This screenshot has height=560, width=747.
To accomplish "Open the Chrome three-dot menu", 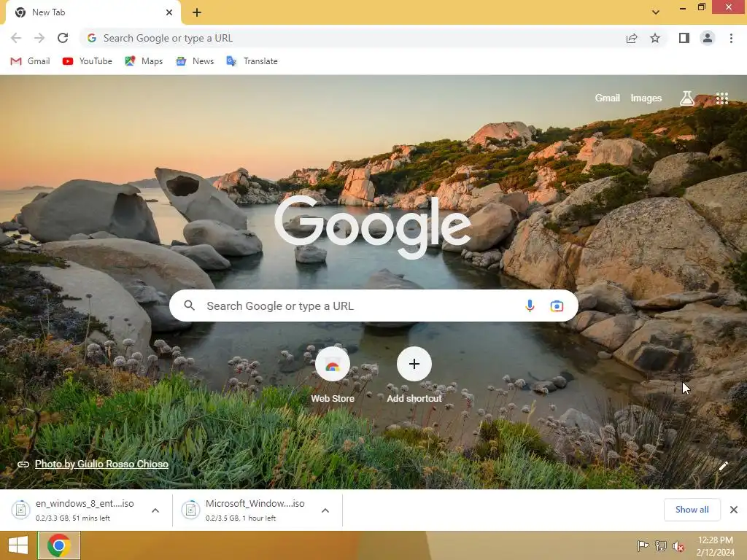I will 731,38.
